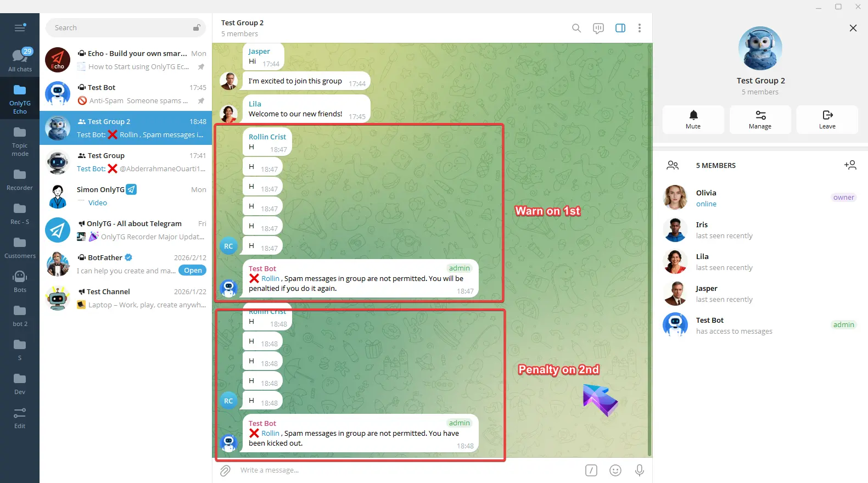Open the three-dot chat options menu
The image size is (868, 483).
pyautogui.click(x=639, y=28)
